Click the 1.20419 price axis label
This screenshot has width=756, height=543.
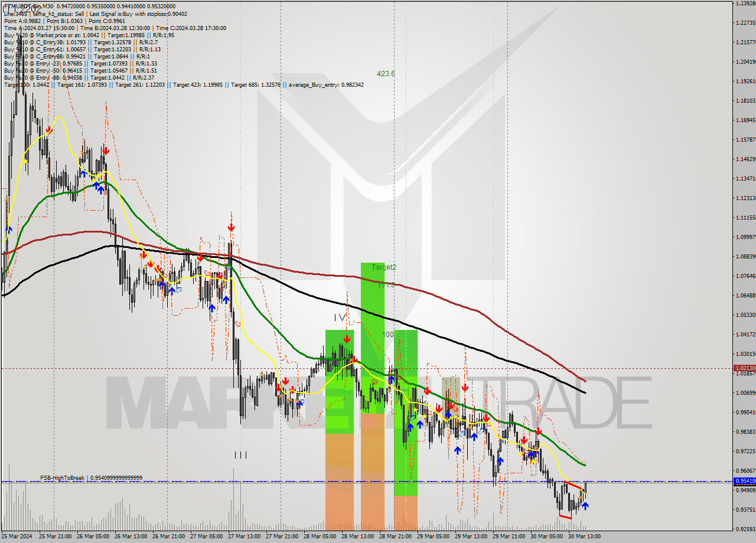(x=745, y=62)
